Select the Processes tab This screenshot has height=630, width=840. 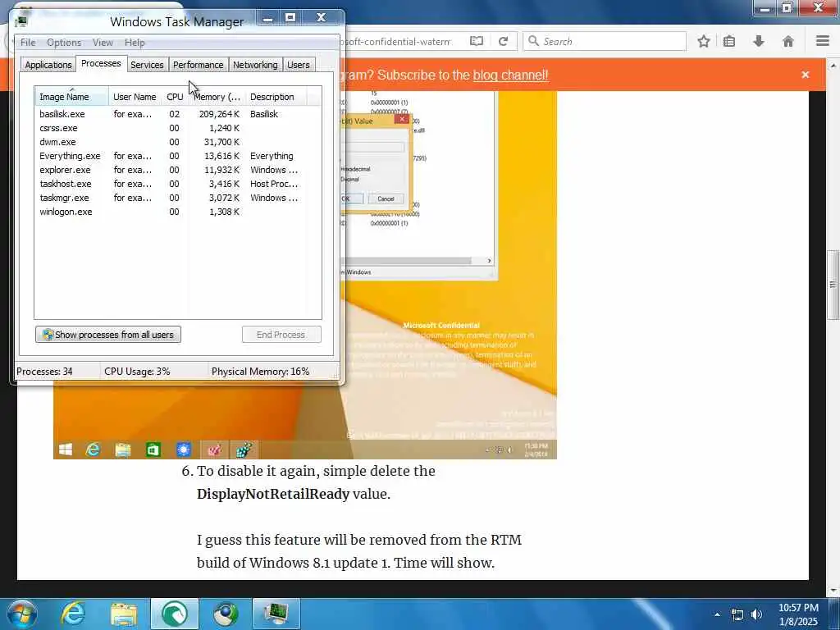tap(101, 63)
